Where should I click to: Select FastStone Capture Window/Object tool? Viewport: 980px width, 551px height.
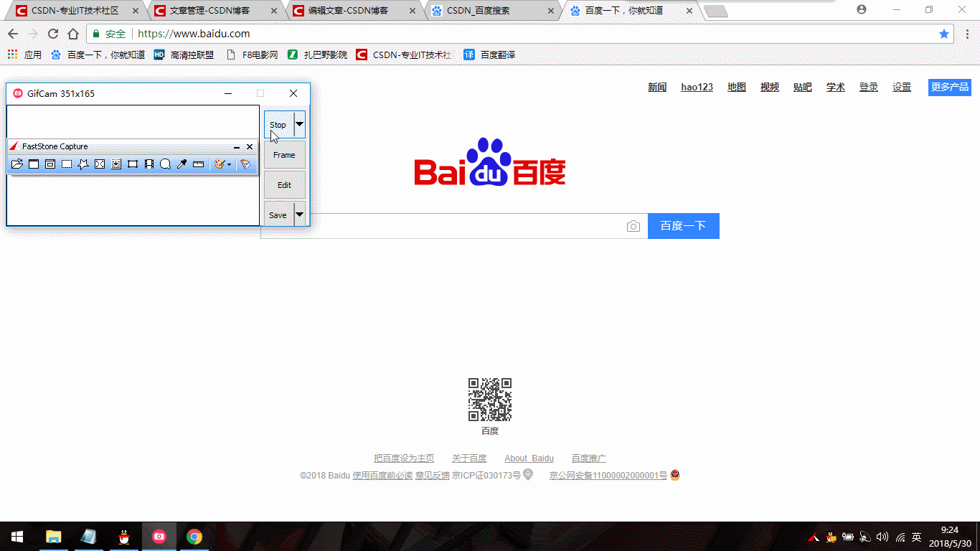[x=50, y=164]
